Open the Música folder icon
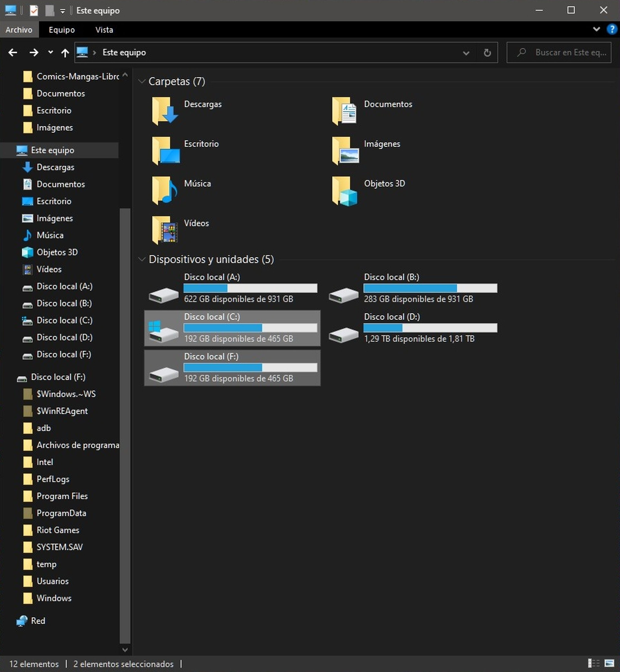 pyautogui.click(x=164, y=191)
